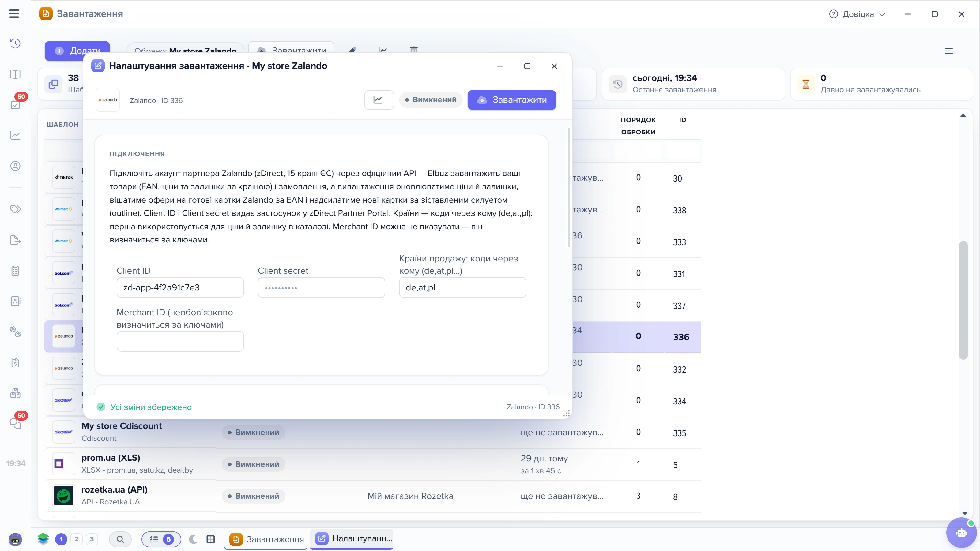This screenshot has width=980, height=551.
Task: Click the Останнє завантаження stat card
Action: [x=693, y=84]
